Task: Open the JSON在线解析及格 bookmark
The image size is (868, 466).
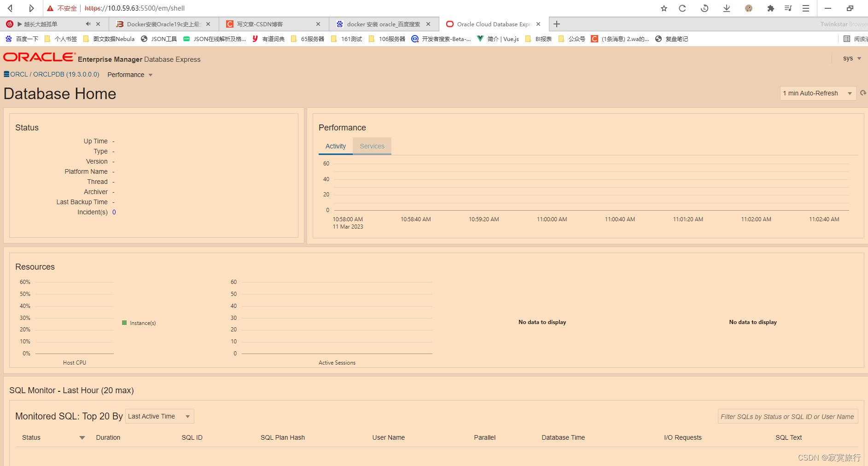Action: click(x=215, y=39)
